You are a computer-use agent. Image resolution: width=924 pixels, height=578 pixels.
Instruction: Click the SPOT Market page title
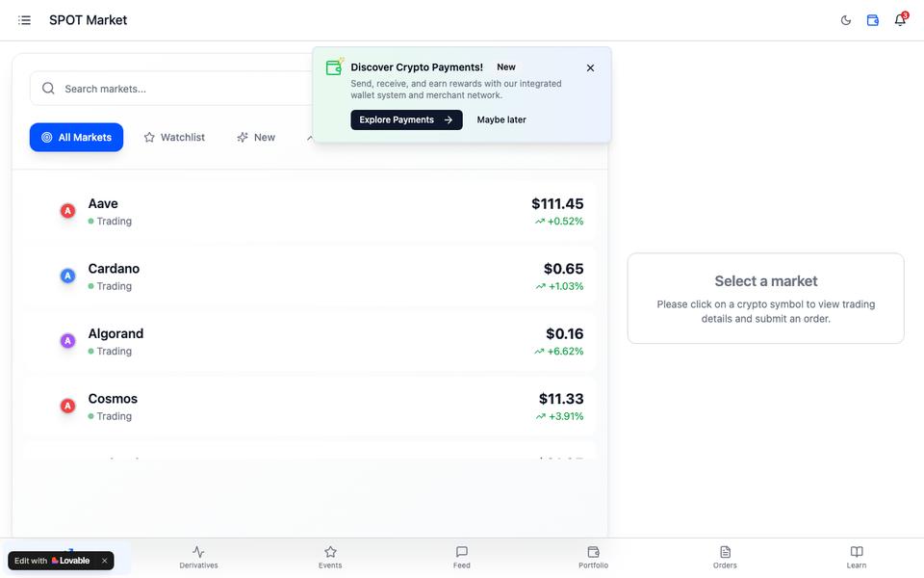[x=88, y=20]
